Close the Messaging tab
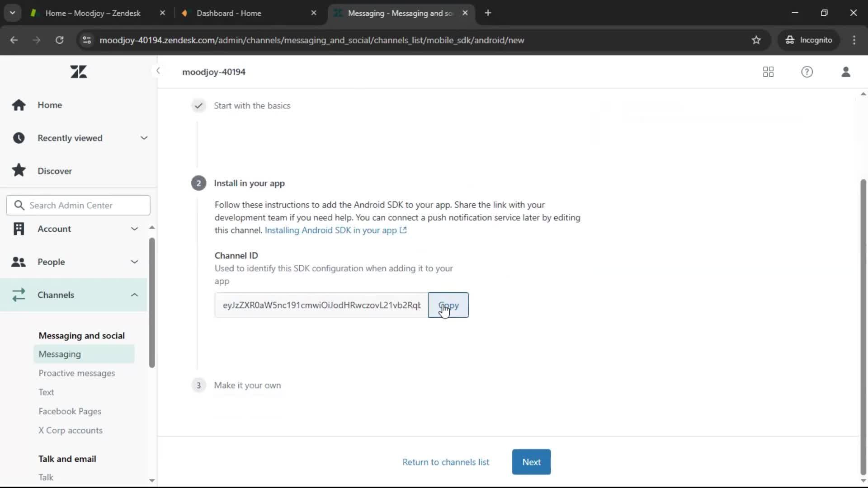The width and height of the screenshot is (868, 488). (465, 13)
